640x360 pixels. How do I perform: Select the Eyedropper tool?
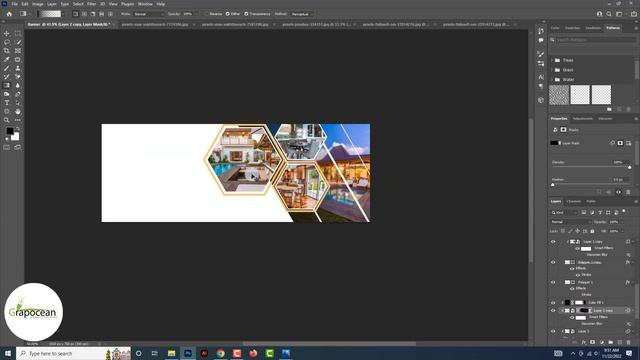pos(7,60)
